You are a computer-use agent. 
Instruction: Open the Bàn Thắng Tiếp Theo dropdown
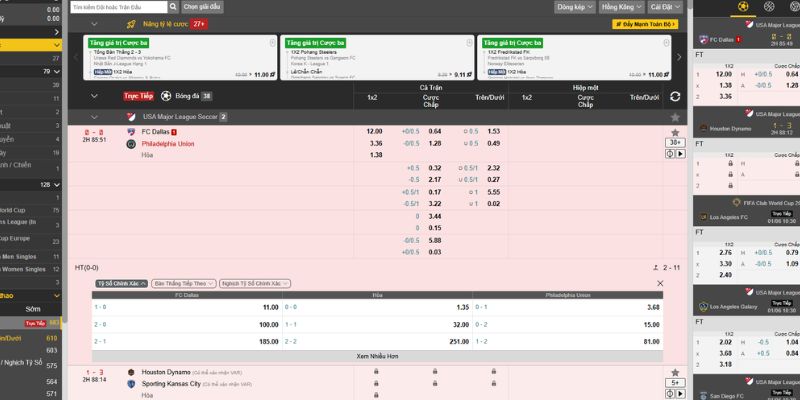tap(184, 283)
